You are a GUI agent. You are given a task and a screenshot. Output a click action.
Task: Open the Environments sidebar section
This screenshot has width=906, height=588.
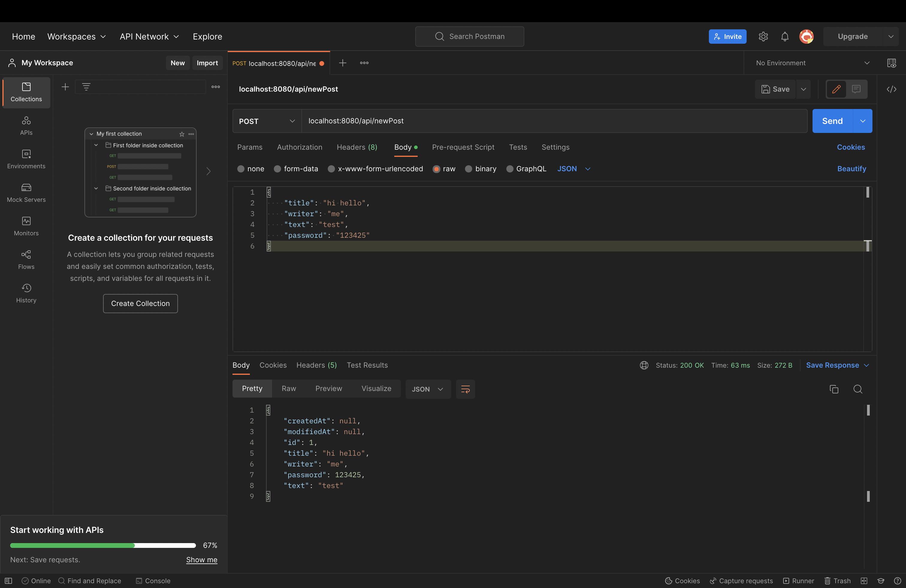(26, 159)
